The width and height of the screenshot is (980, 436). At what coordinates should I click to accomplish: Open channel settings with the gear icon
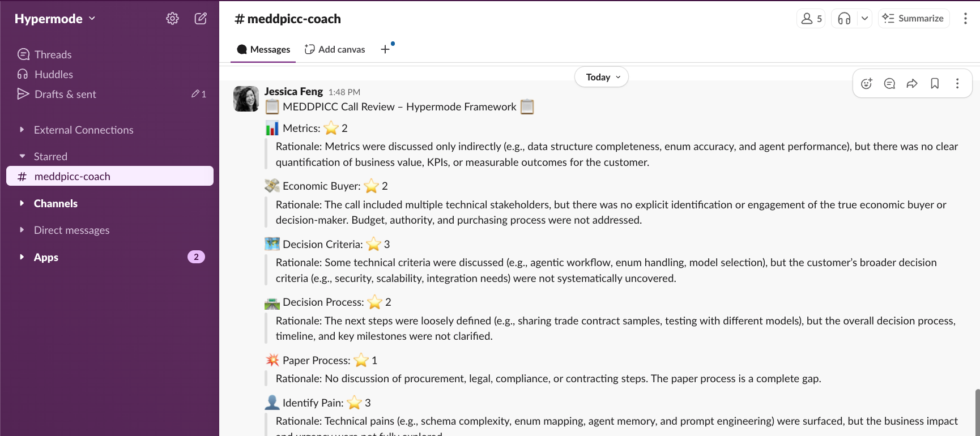[x=172, y=18]
